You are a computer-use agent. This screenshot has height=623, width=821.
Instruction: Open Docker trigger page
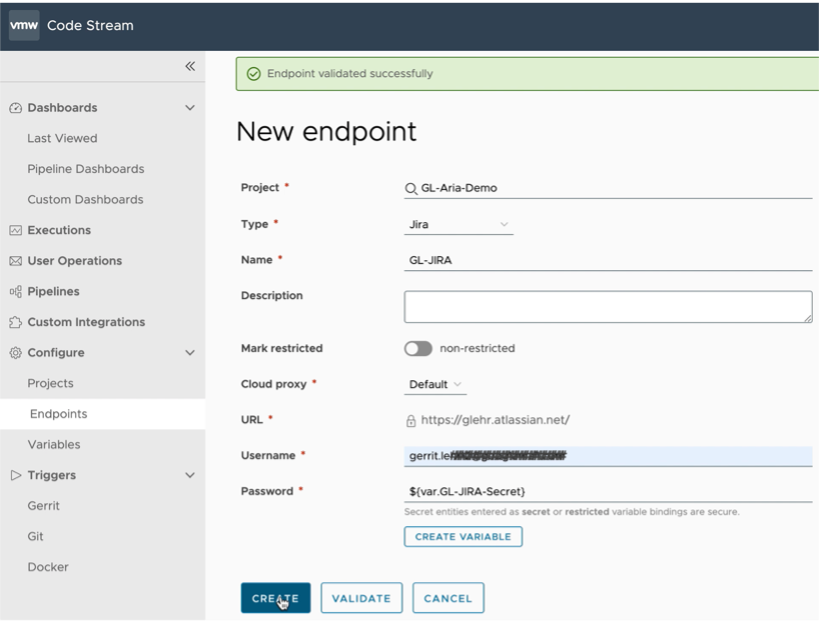coord(48,567)
